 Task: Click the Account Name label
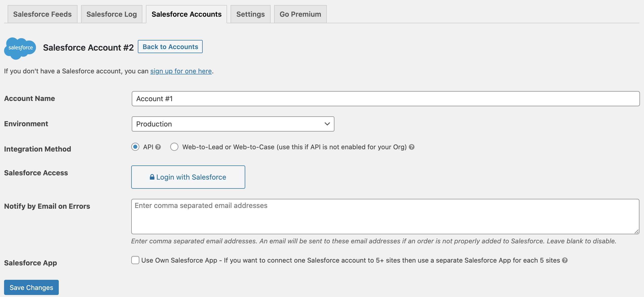click(29, 98)
